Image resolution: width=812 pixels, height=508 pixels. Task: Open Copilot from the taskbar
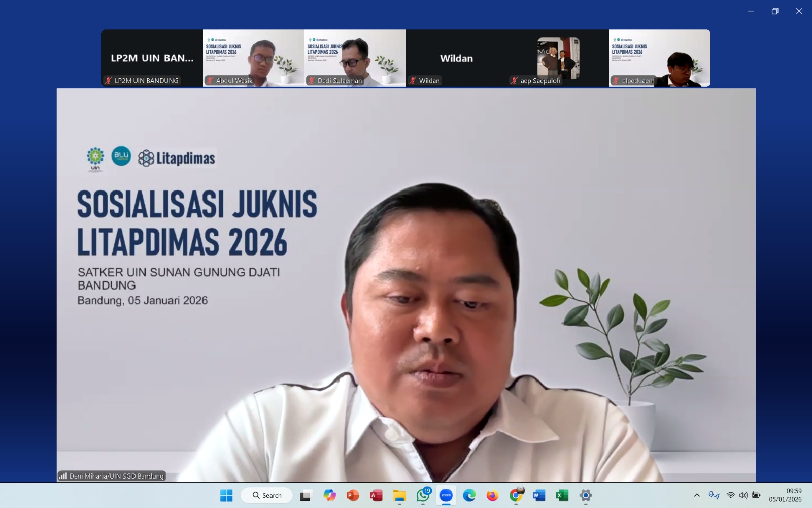[x=329, y=495]
